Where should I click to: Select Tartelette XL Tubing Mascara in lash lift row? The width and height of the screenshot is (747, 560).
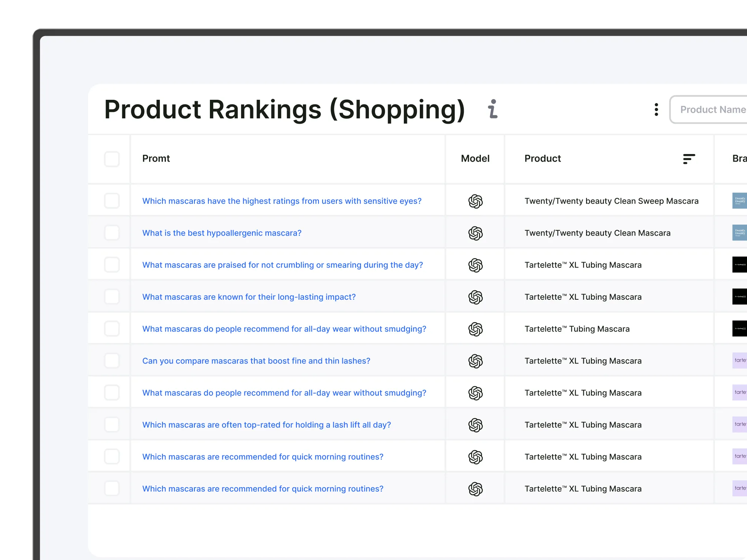point(583,425)
